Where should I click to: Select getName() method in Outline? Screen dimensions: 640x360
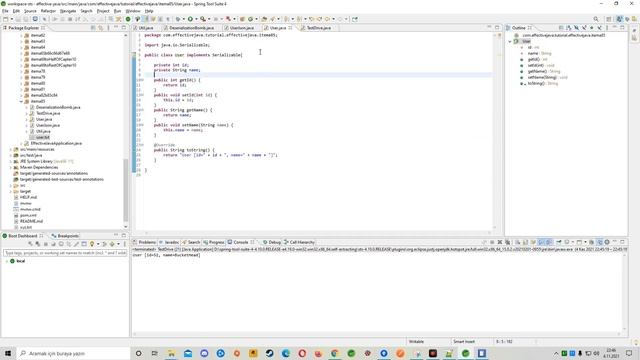tap(537, 71)
